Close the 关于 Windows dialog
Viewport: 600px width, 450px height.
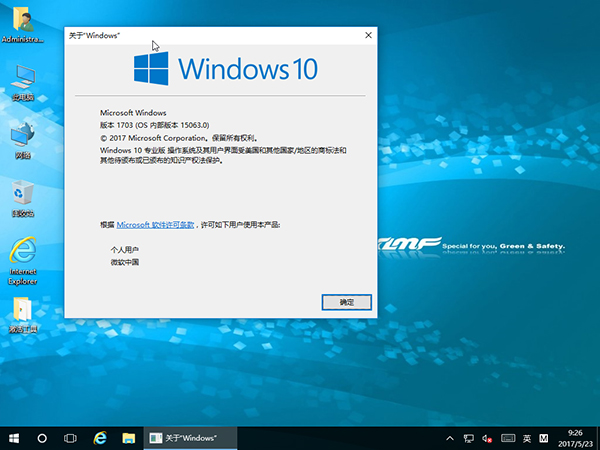coord(368,35)
